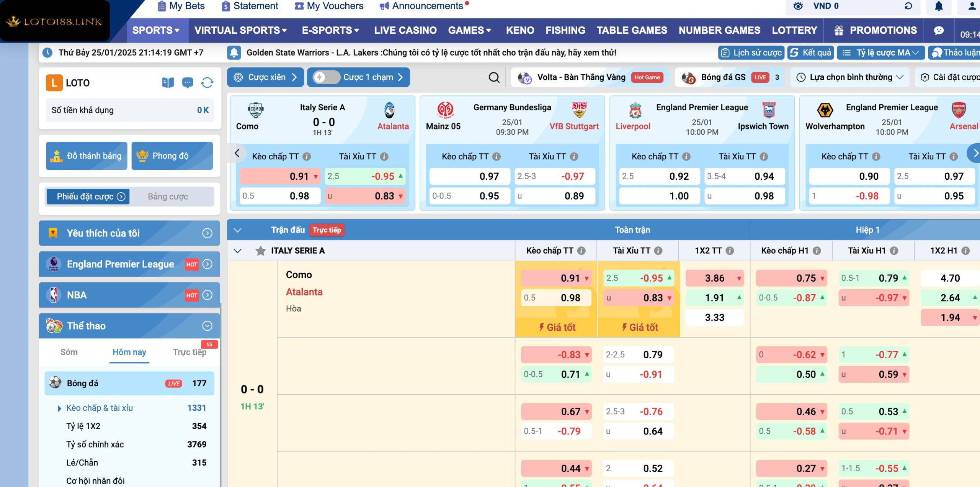
Task: Switch to the Trực tiếp tab
Action: (189, 352)
